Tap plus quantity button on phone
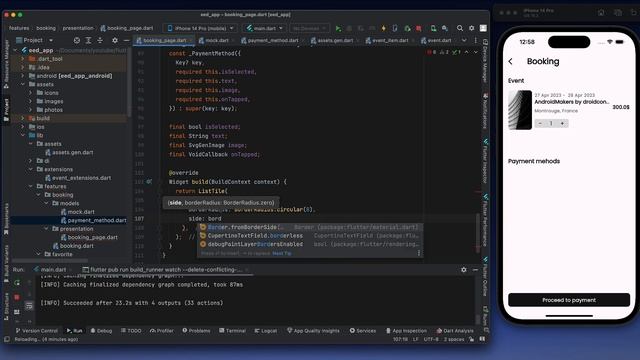This screenshot has width=640, height=360. [x=562, y=123]
